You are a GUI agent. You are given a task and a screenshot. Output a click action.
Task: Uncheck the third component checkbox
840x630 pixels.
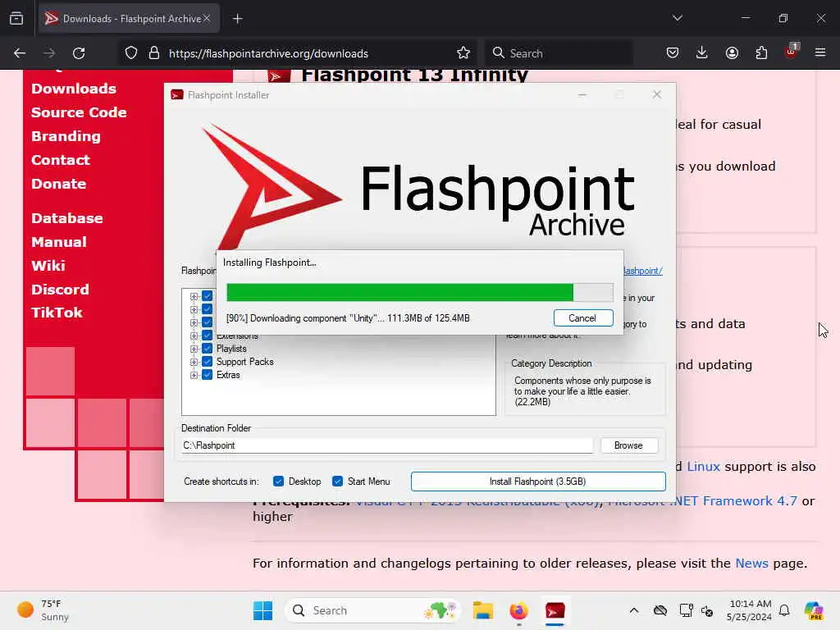pos(208,322)
